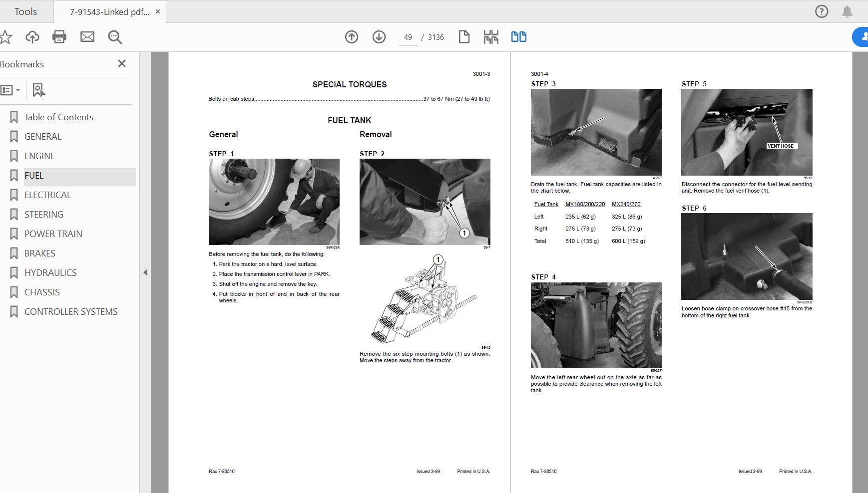Send file by email envelope icon
Image resolution: width=868 pixels, height=493 pixels.
point(87,37)
